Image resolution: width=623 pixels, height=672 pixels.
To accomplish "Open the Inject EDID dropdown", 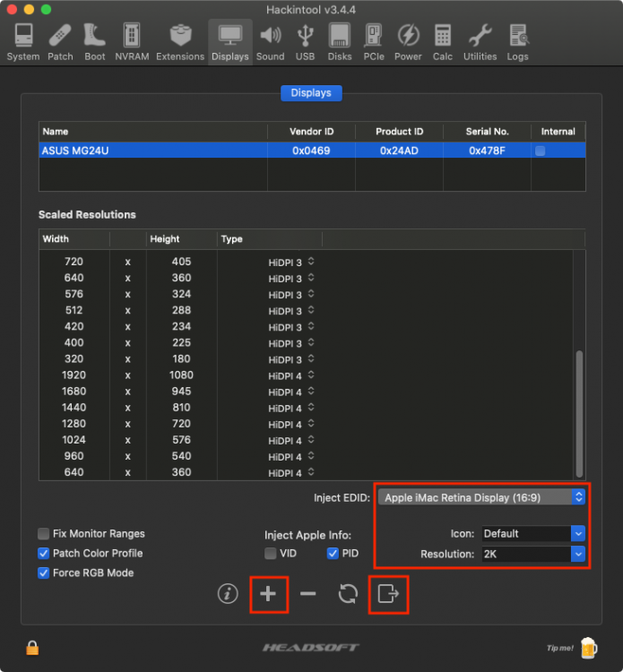I will click(x=482, y=497).
